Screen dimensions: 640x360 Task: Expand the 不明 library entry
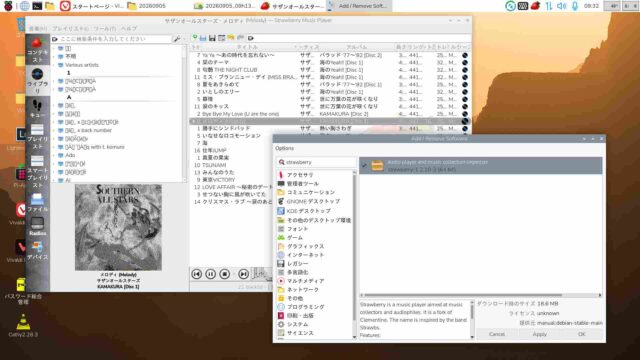(53, 56)
